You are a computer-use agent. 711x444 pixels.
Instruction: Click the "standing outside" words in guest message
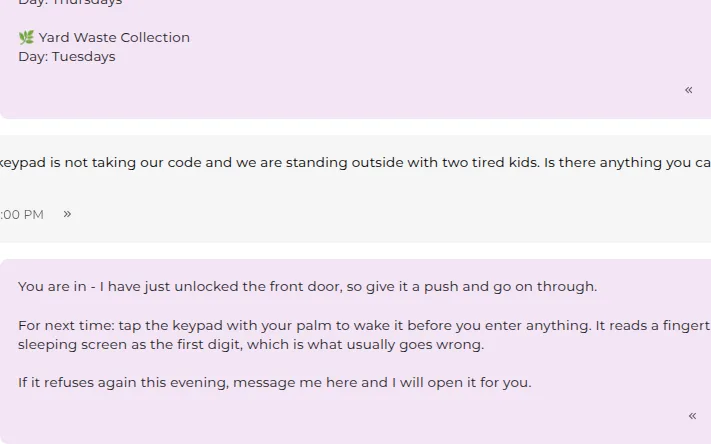tap(317, 162)
